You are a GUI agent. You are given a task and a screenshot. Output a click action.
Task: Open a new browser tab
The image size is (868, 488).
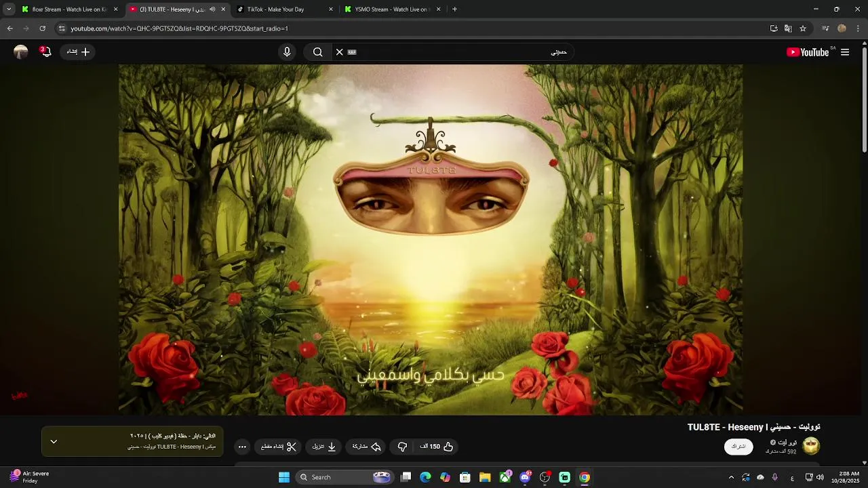pyautogui.click(x=454, y=9)
